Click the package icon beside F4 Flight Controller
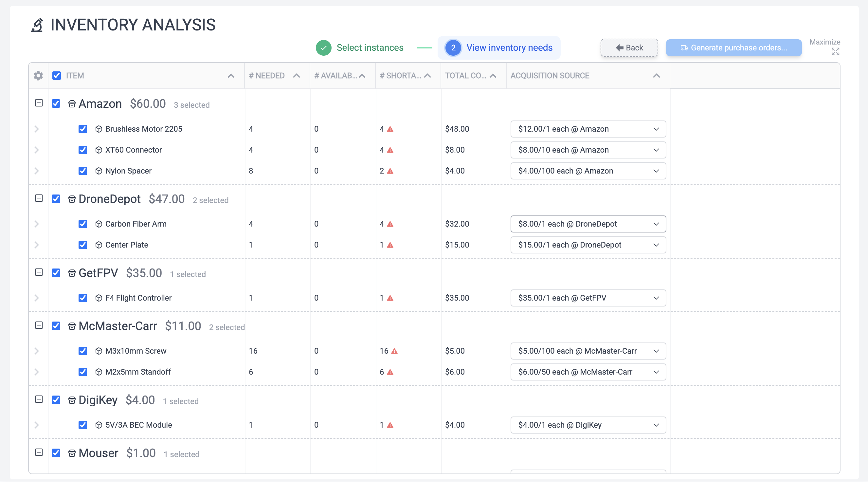The width and height of the screenshot is (868, 482). (98, 298)
